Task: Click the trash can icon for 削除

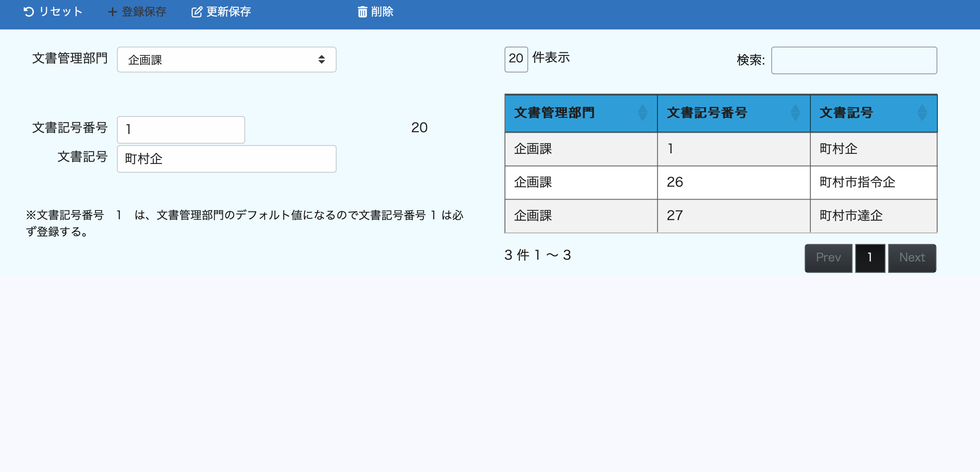Action: [362, 12]
